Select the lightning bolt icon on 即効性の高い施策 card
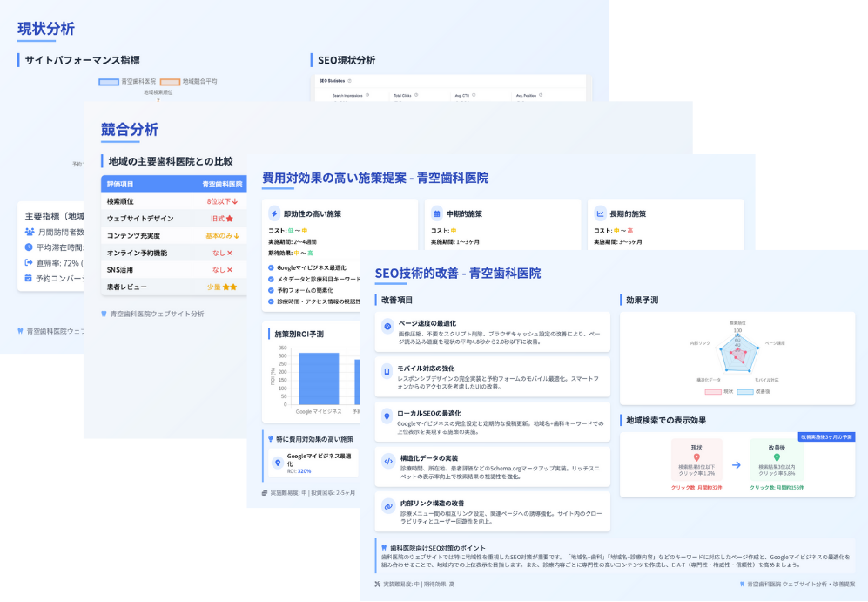 point(273,213)
